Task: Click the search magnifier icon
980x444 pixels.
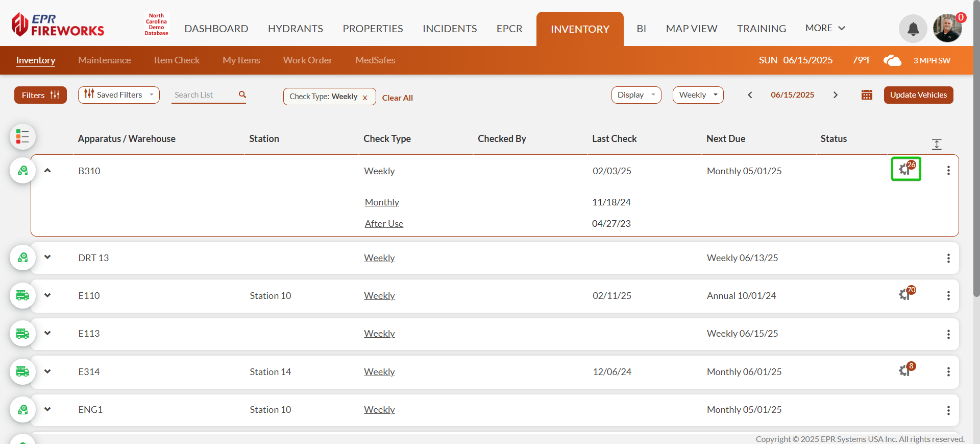Action: [x=242, y=95]
